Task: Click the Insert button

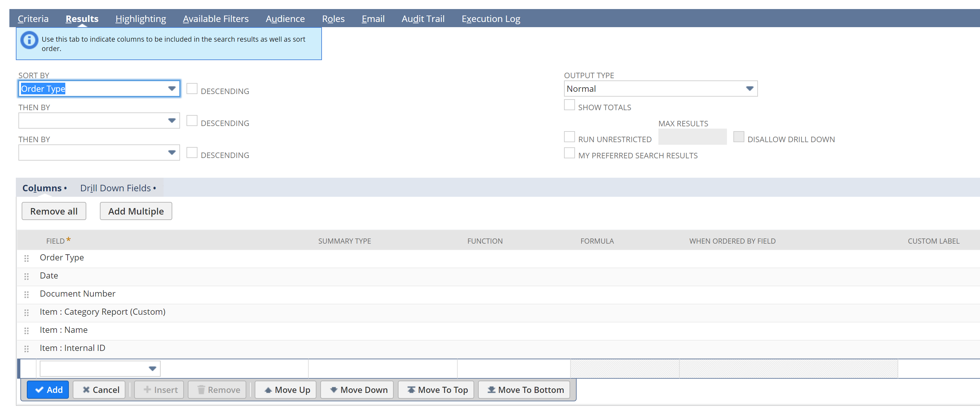Action: 159,390
